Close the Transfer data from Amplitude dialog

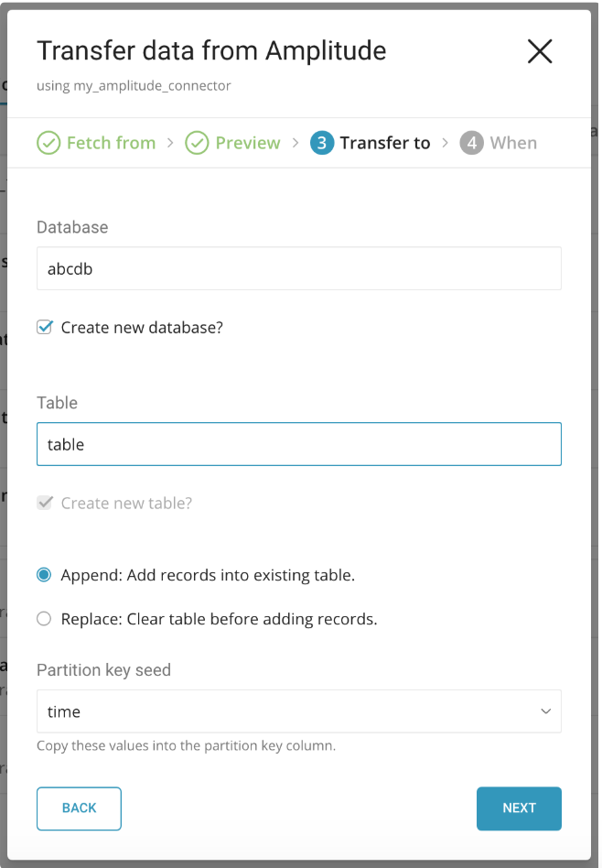pos(540,51)
